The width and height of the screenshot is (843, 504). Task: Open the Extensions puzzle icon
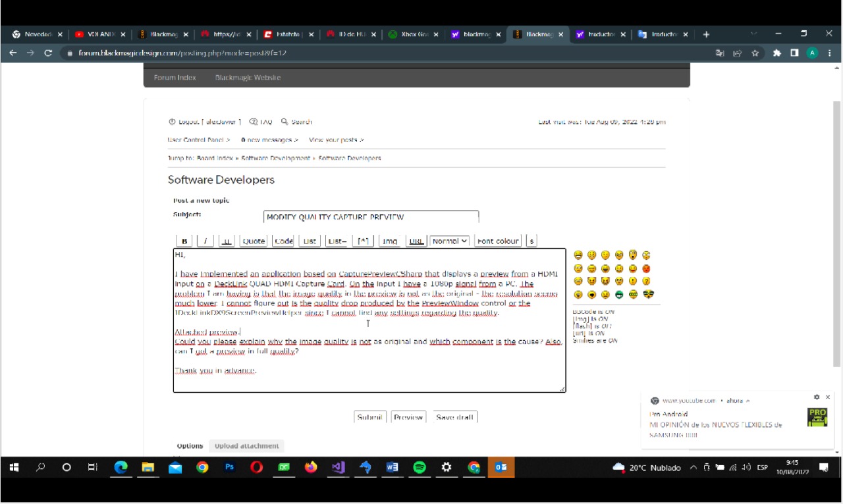[777, 53]
